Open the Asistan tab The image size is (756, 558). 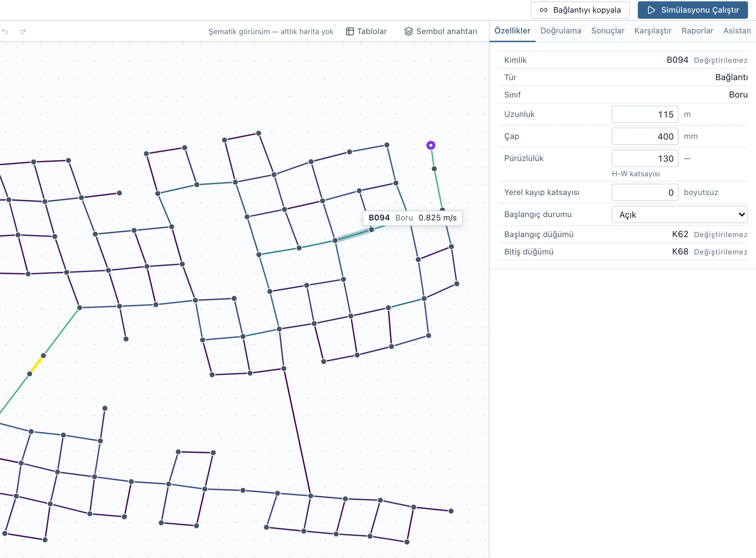pyautogui.click(x=737, y=31)
